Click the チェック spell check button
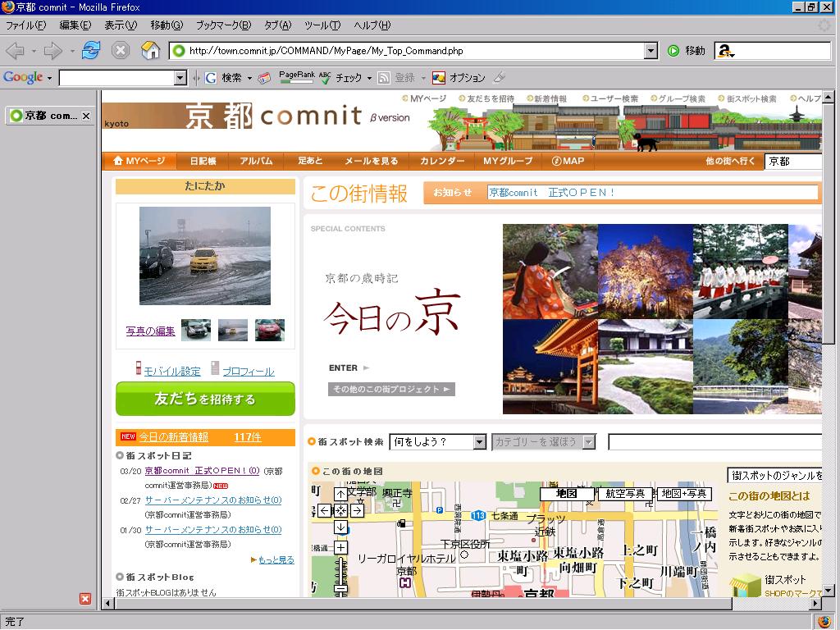 pos(341,78)
